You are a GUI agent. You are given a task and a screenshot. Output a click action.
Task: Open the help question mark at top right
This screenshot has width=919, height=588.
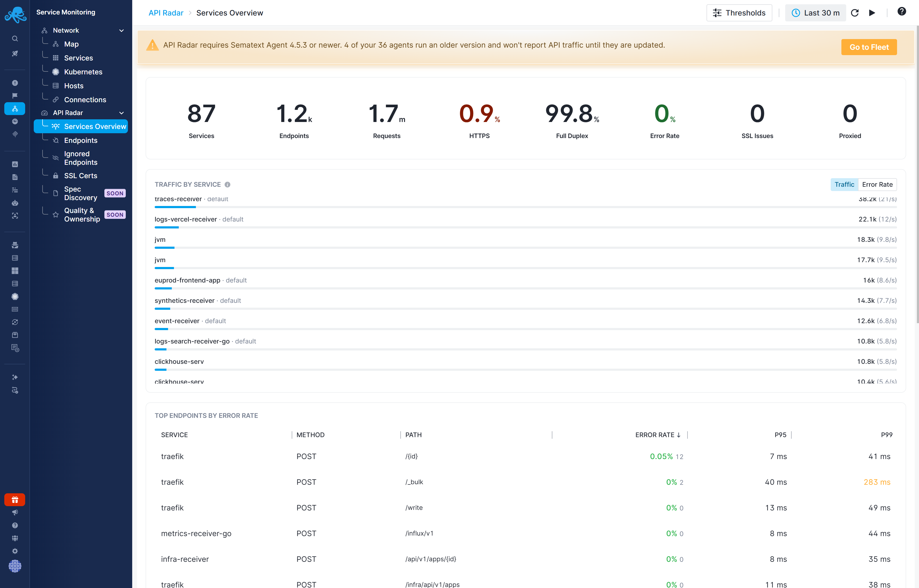pos(902,12)
